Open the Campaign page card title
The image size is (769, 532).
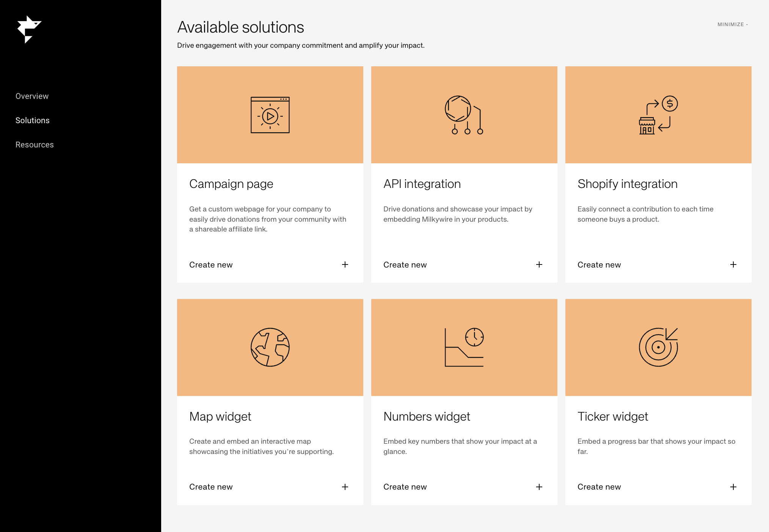pyautogui.click(x=231, y=184)
